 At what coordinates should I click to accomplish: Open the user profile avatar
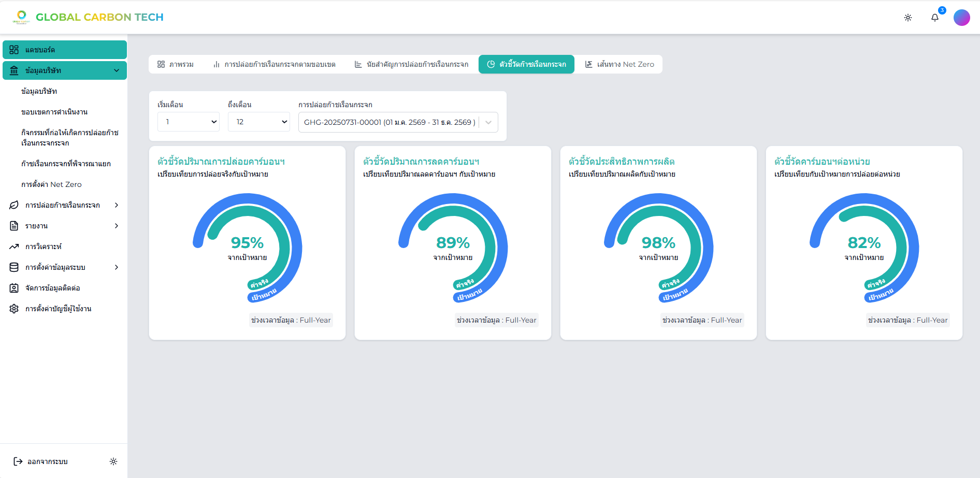point(961,18)
